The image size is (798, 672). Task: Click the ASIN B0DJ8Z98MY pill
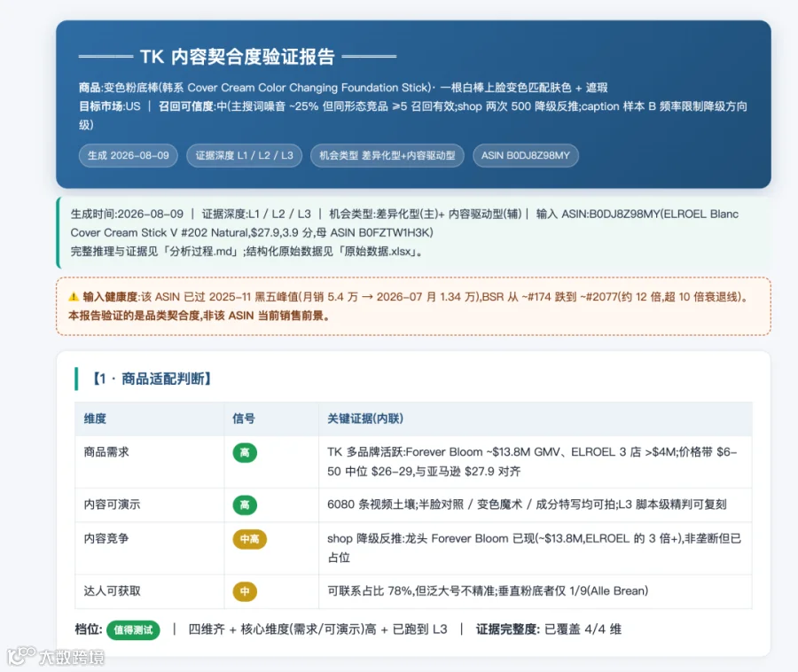tap(526, 156)
